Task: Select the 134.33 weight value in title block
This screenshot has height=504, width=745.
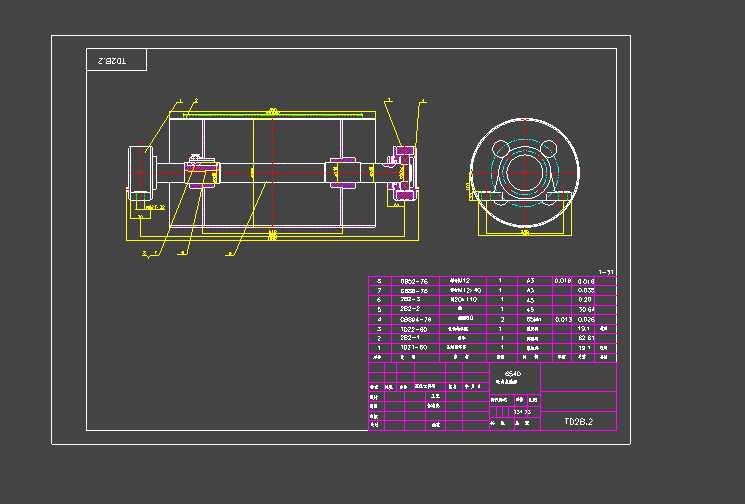Action: (522, 412)
